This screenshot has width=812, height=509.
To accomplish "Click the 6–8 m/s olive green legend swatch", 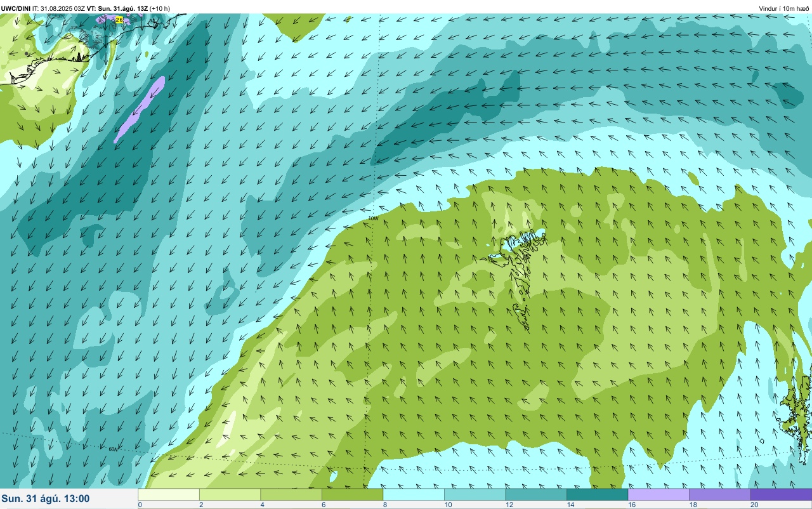I will (352, 494).
